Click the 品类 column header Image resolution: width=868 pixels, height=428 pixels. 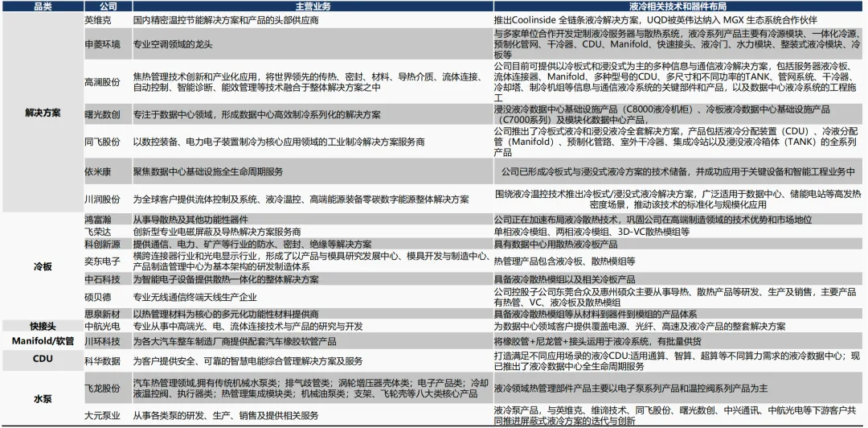[42, 7]
